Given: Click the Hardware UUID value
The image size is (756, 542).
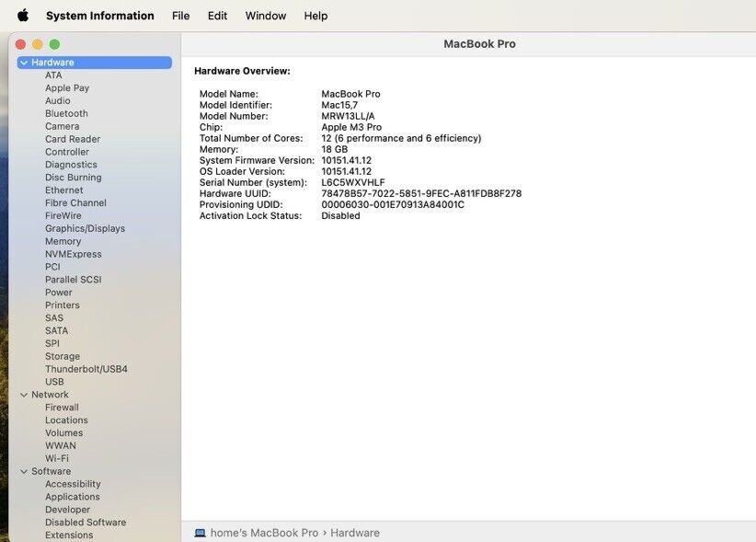Looking at the screenshot, I should [421, 194].
